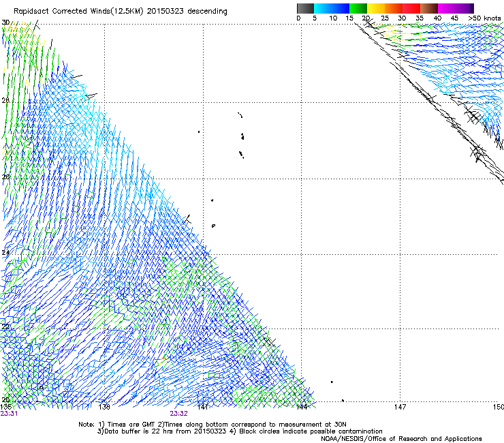
Task: Click the latitude label '28'
Action: pos(5,100)
